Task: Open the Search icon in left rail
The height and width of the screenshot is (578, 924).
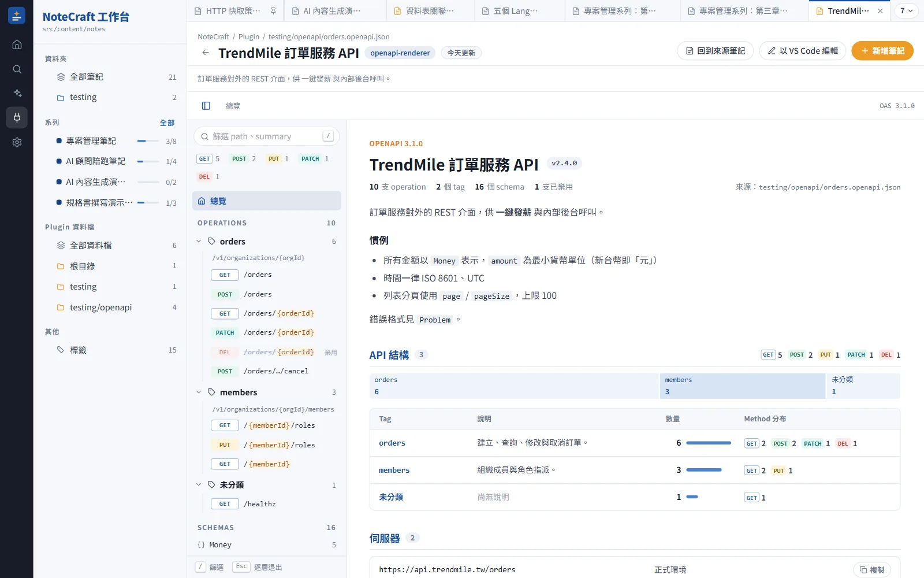Action: tap(17, 69)
